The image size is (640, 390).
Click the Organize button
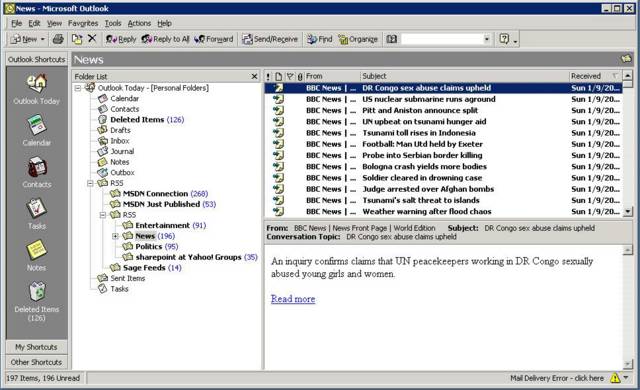(x=358, y=39)
